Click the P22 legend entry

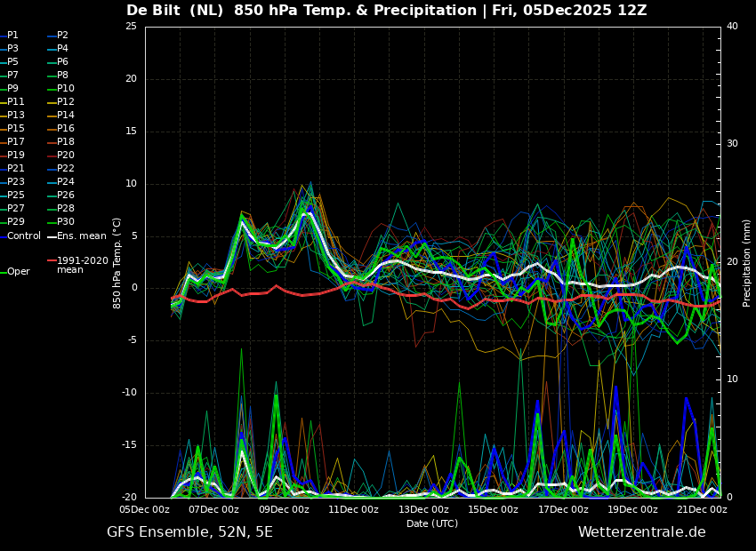65,169
